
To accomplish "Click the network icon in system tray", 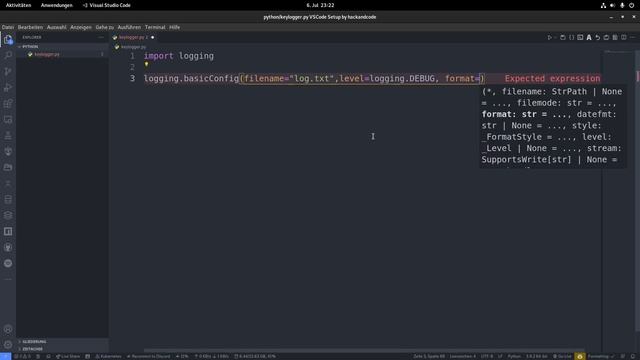I will tap(603, 5).
